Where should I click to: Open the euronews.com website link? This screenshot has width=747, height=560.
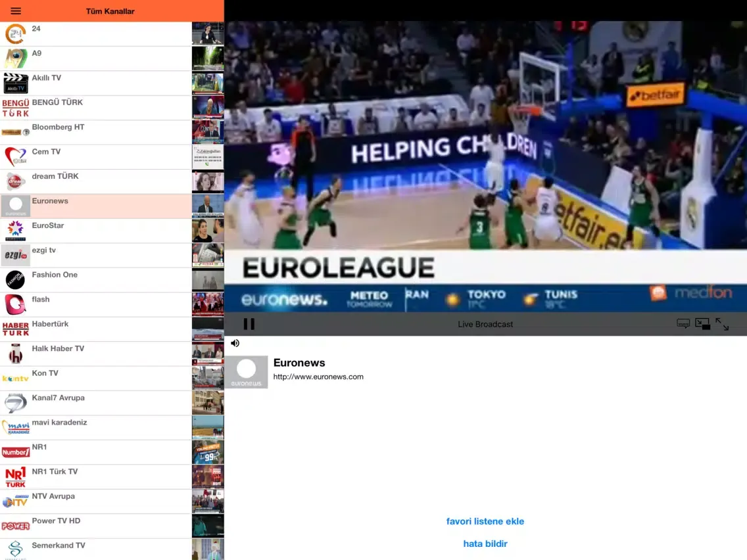[318, 377]
